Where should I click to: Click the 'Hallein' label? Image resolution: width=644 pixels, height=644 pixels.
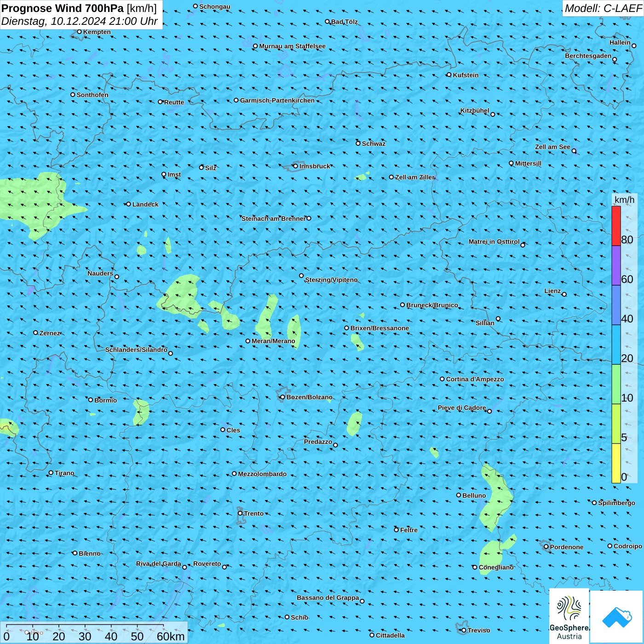click(x=620, y=42)
